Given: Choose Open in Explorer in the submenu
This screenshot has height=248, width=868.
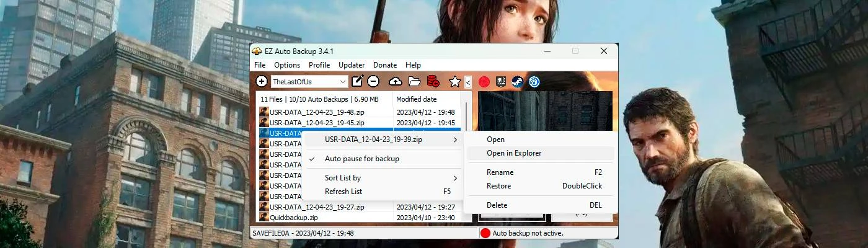Looking at the screenshot, I should (541, 153).
